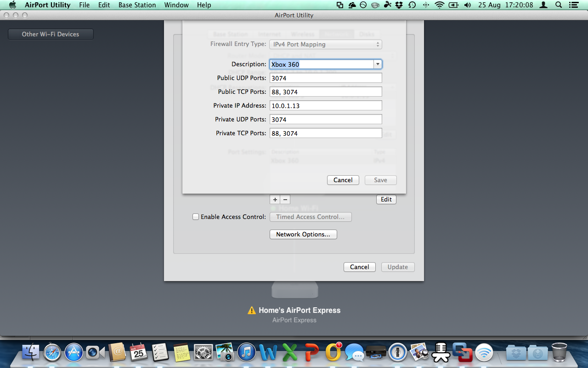Open the Window menu

[x=176, y=5]
